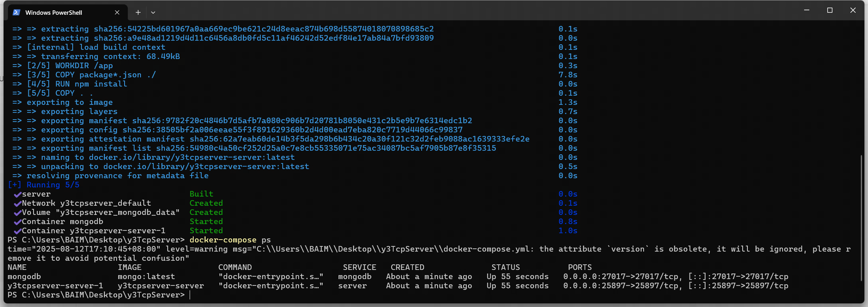This screenshot has height=307, width=868.
Task: Maximize the terminal window
Action: 830,10
